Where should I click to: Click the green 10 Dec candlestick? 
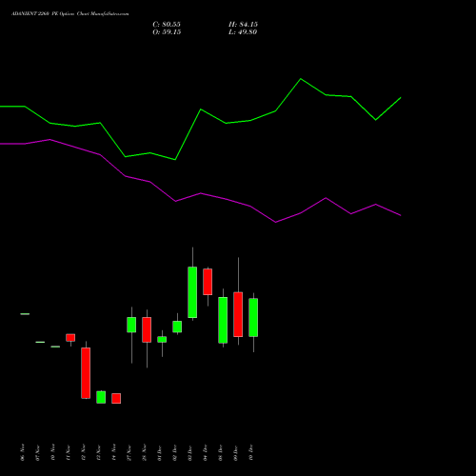[253, 317]
